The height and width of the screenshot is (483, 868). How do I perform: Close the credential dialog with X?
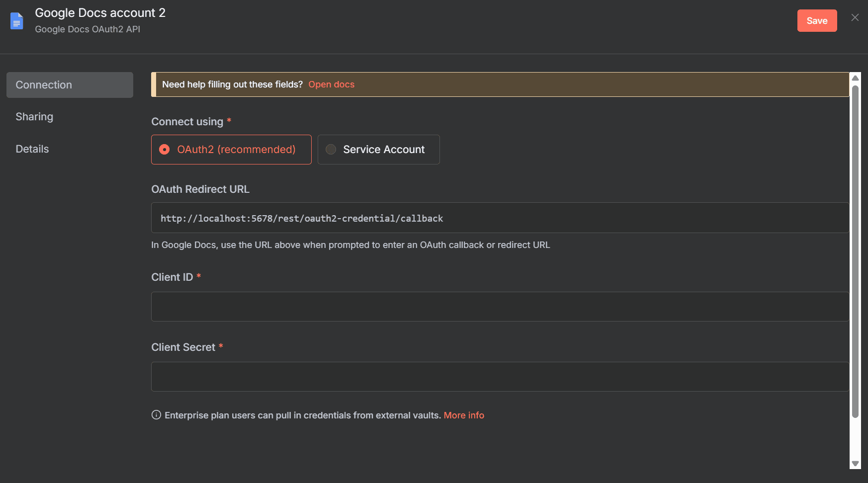855,18
